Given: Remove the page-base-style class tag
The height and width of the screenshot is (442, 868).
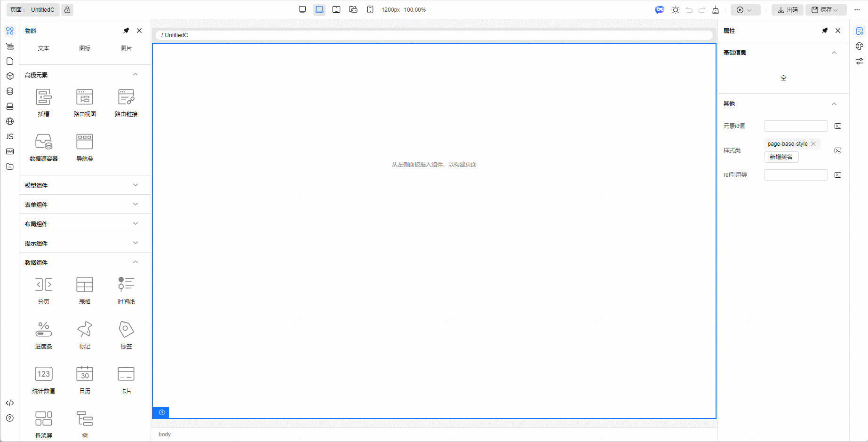Looking at the screenshot, I should tap(813, 144).
